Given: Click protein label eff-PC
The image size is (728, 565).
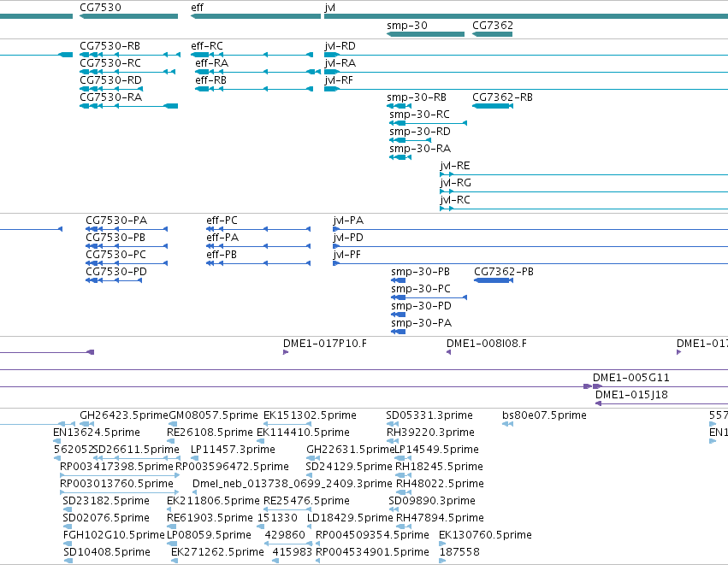Looking at the screenshot, I should pyautogui.click(x=222, y=221).
